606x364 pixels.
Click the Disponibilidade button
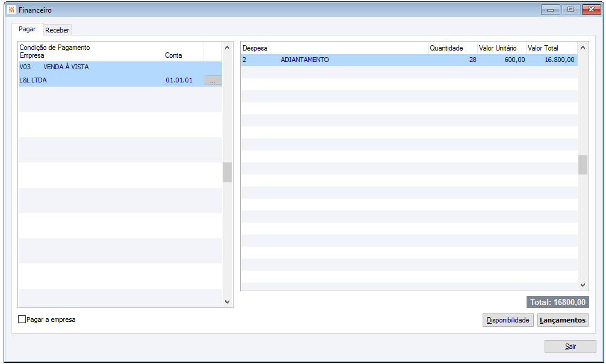point(508,320)
